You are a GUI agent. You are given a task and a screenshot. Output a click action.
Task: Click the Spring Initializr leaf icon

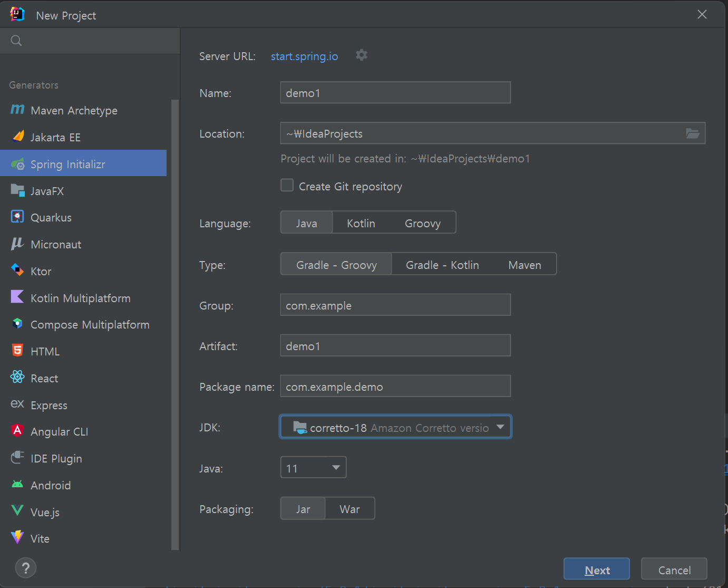pos(18,164)
